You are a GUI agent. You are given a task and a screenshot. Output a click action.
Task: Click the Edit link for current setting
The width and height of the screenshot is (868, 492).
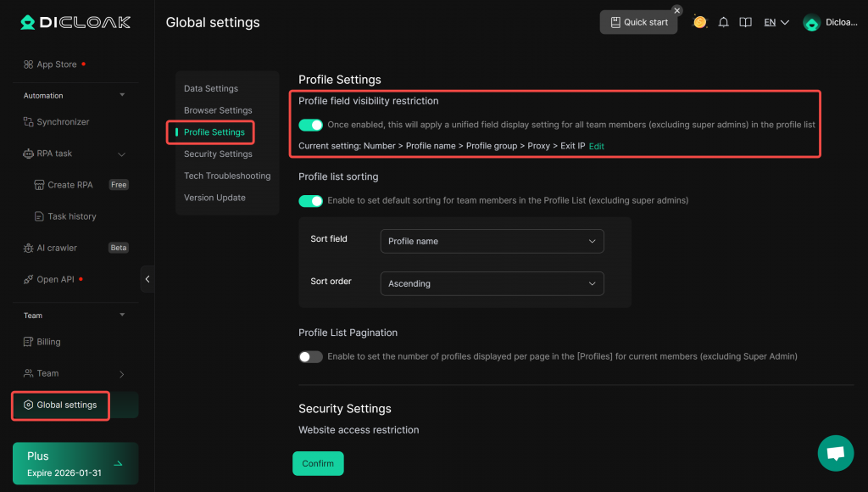[x=597, y=146]
